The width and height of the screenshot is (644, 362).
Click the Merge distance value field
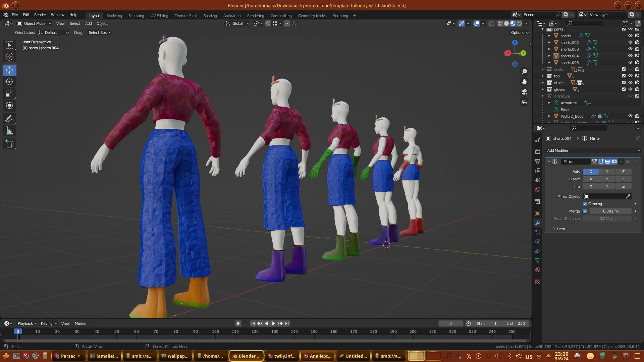[x=610, y=211]
